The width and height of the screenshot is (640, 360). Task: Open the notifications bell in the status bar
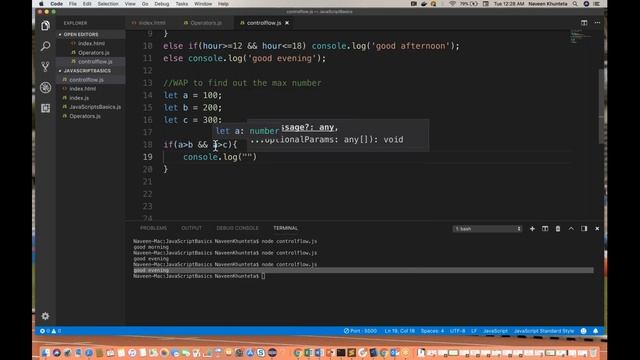pos(596,331)
